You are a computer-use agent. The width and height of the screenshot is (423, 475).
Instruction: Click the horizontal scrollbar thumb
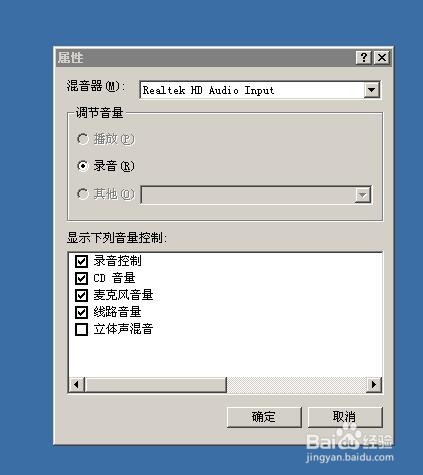(x=155, y=385)
